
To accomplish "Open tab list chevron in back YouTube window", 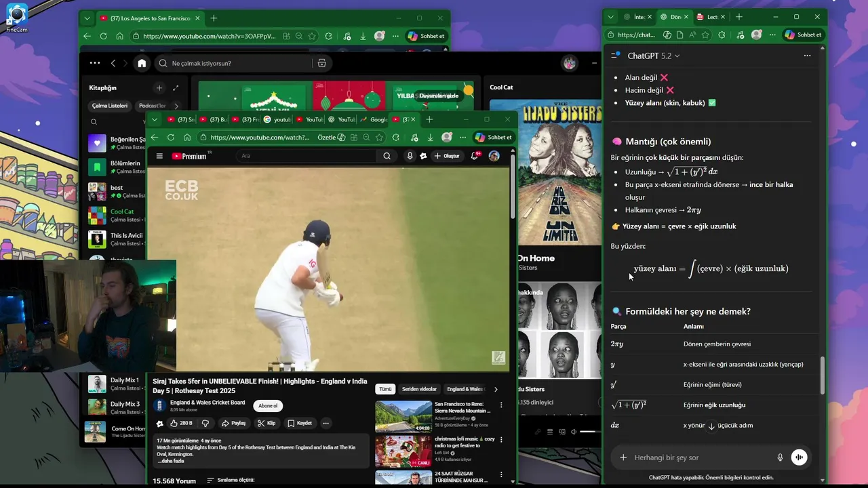I will tap(87, 18).
